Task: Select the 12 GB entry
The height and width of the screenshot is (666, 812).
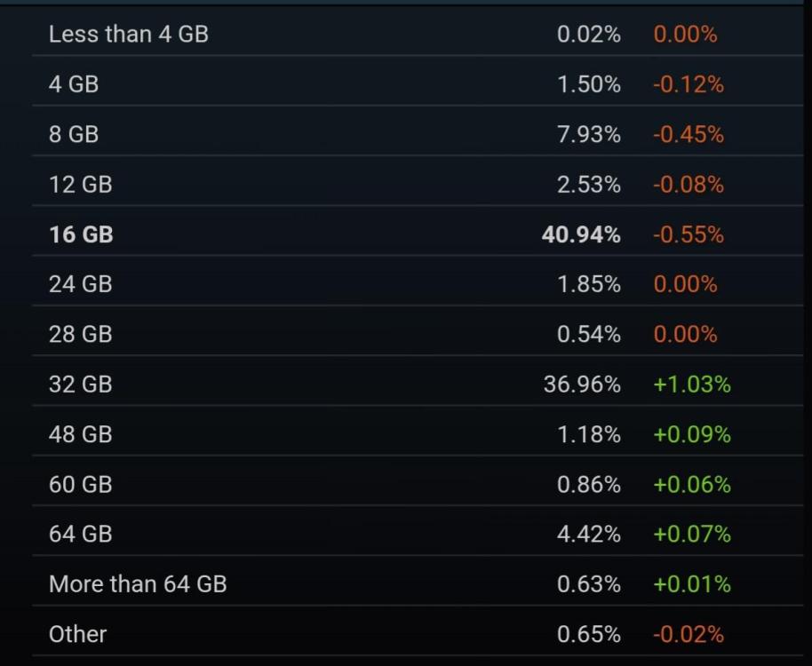Action: click(x=80, y=185)
